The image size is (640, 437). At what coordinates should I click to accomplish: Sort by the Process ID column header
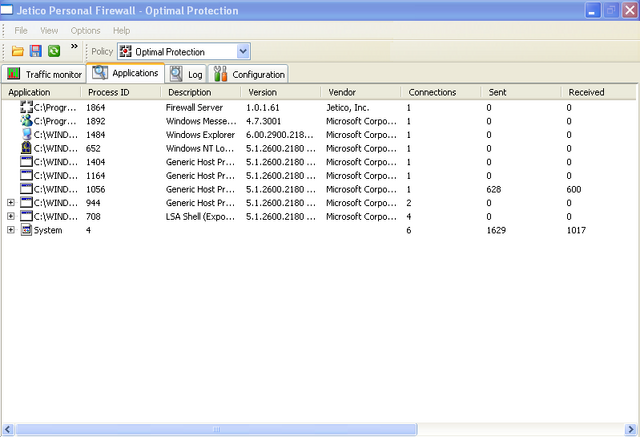(121, 92)
